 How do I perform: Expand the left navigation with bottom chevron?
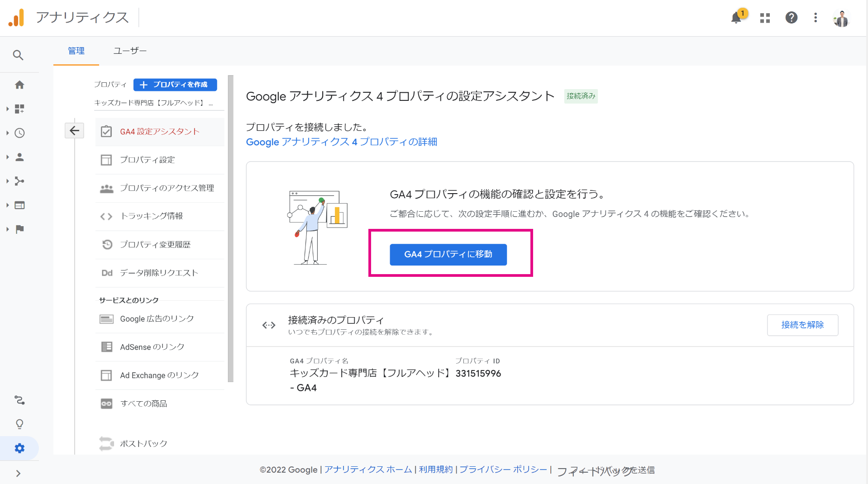18,473
